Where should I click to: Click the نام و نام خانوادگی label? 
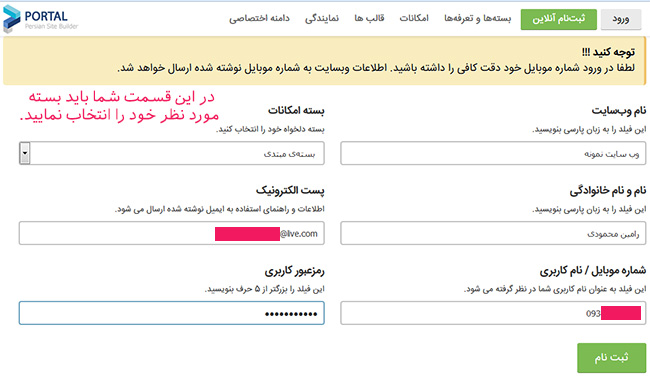click(x=608, y=190)
